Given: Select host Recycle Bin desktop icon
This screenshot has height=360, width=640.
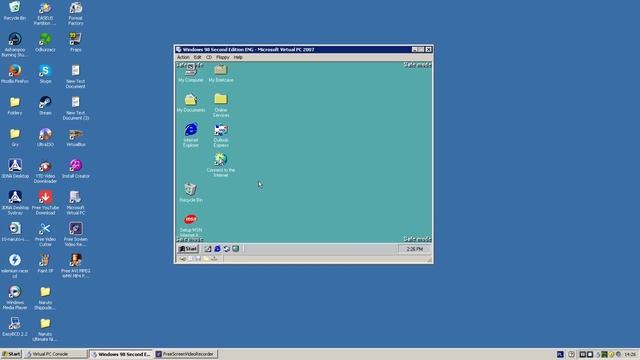Looking at the screenshot, I should 15,11.
